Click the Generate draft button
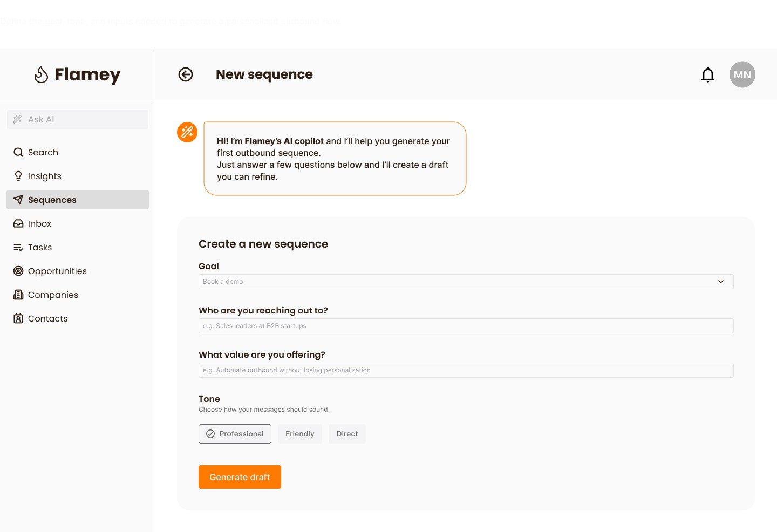Image resolution: width=777 pixels, height=532 pixels. pos(240,477)
